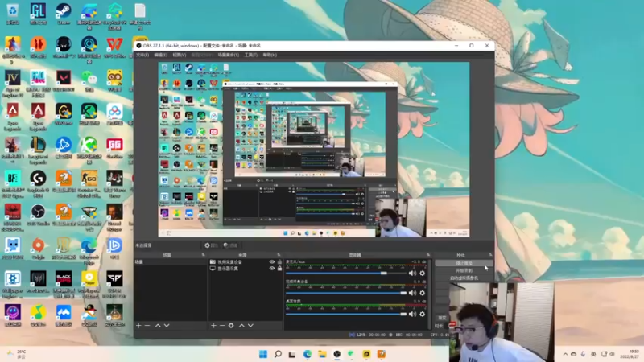This screenshot has height=362, width=644.
Task: Adjust 视频采集设备 volume slider
Action: tap(346, 293)
